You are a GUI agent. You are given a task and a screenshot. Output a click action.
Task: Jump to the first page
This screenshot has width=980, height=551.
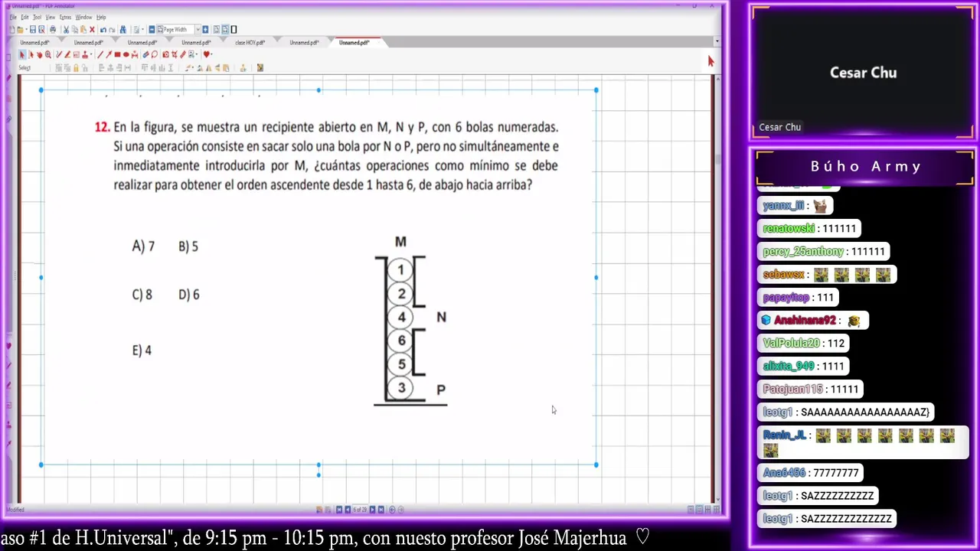(x=339, y=510)
